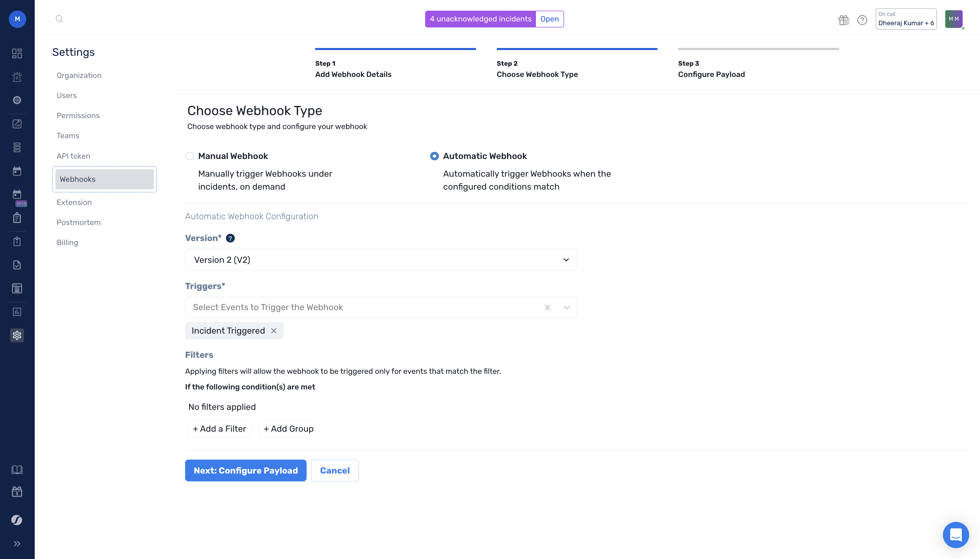
Task: Go to API token settings
Action: [x=73, y=156]
